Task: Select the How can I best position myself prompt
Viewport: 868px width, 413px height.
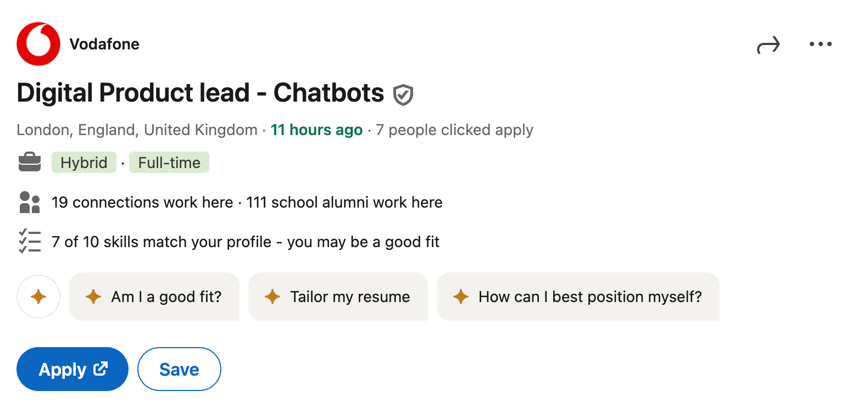Action: (x=578, y=297)
